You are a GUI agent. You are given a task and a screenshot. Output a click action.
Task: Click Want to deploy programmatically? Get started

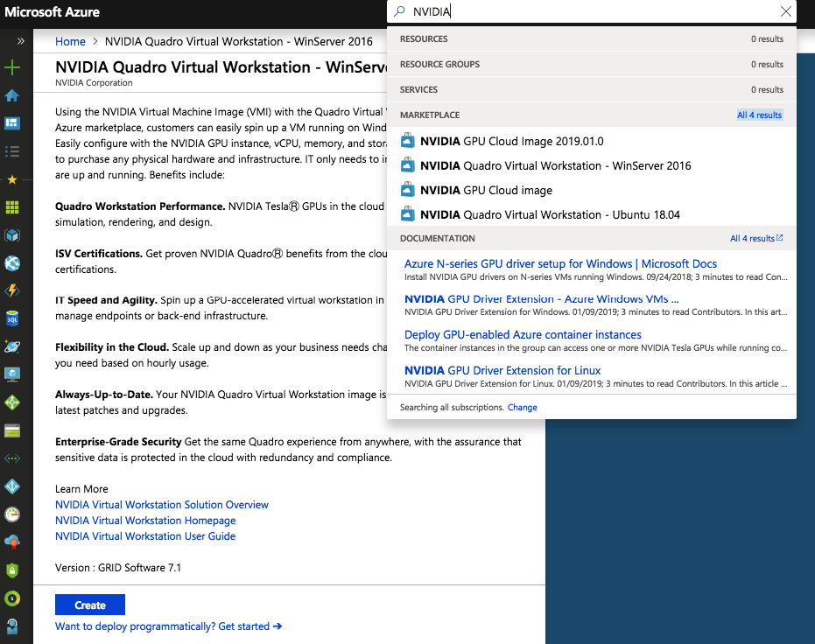[x=168, y=626]
